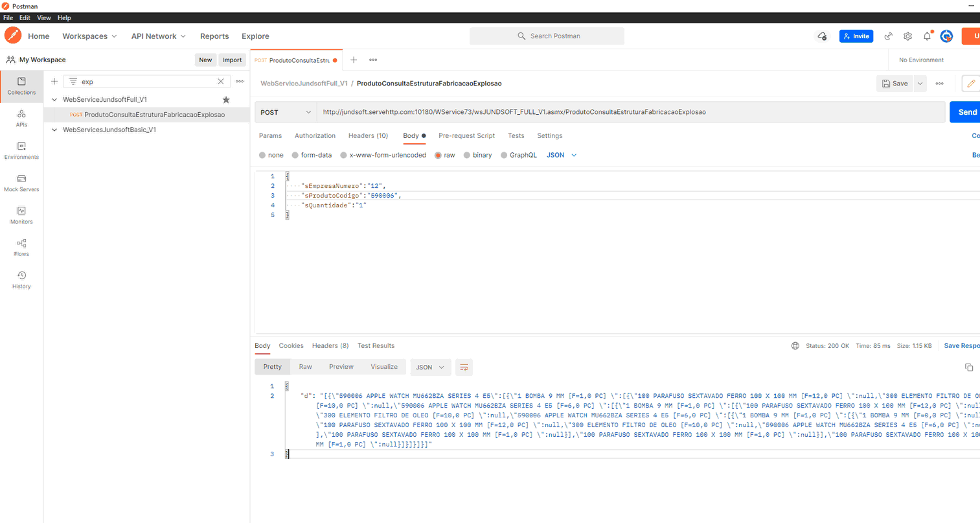Open the Pre-request Script tab
Image resolution: width=980 pixels, height=523 pixels.
click(466, 136)
